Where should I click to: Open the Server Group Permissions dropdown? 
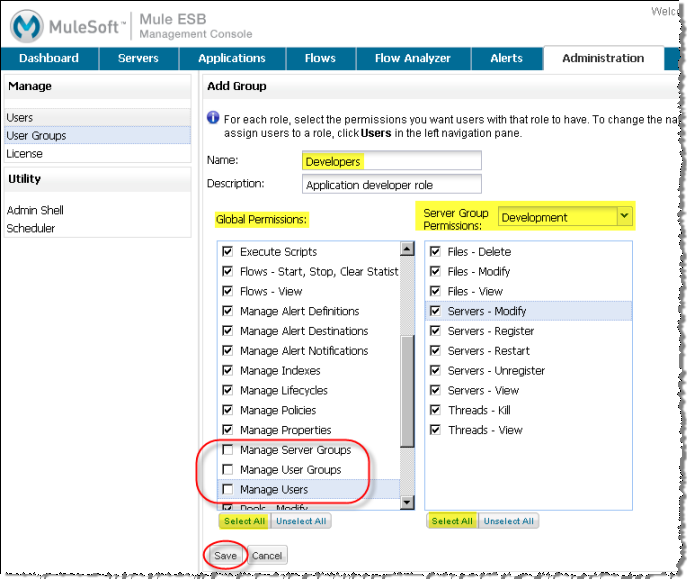624,216
